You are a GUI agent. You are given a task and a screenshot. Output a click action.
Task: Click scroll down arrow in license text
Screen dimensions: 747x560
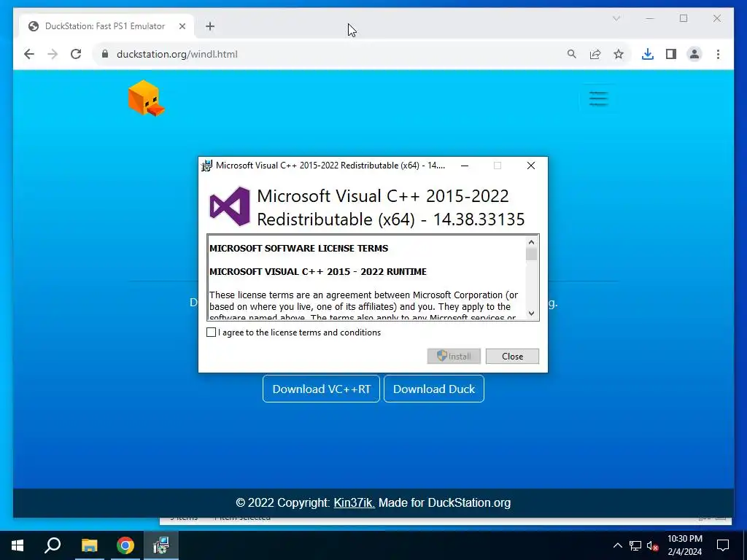coord(531,314)
